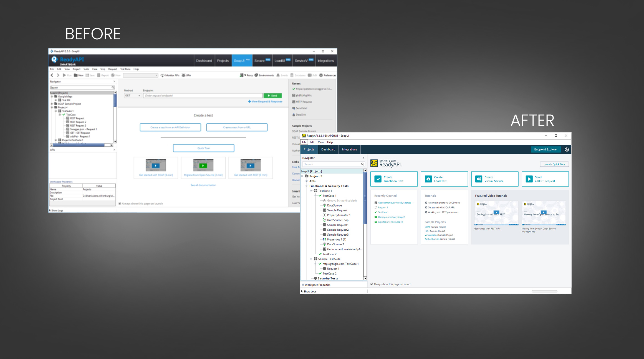Viewport: 644px width, 359px height.
Task: Switch to Integrations tab in AFTER window
Action: pos(349,149)
